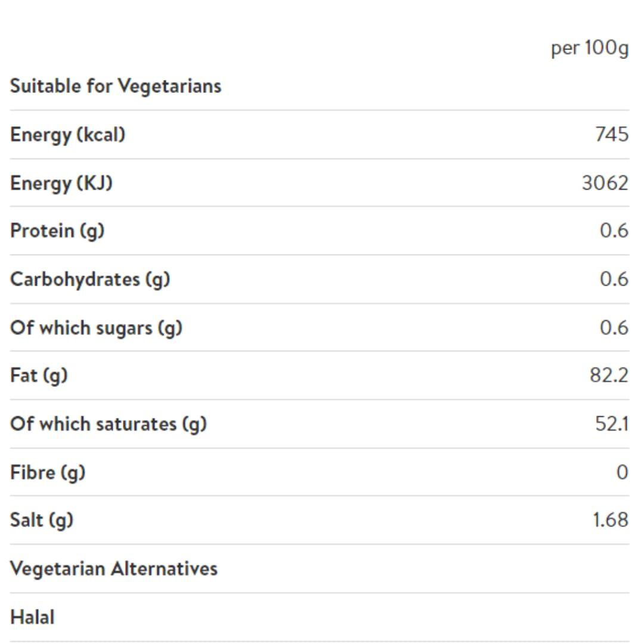The height and width of the screenshot is (644, 644).
Task: Click the "Fibre (g)" row label
Action: click(48, 472)
